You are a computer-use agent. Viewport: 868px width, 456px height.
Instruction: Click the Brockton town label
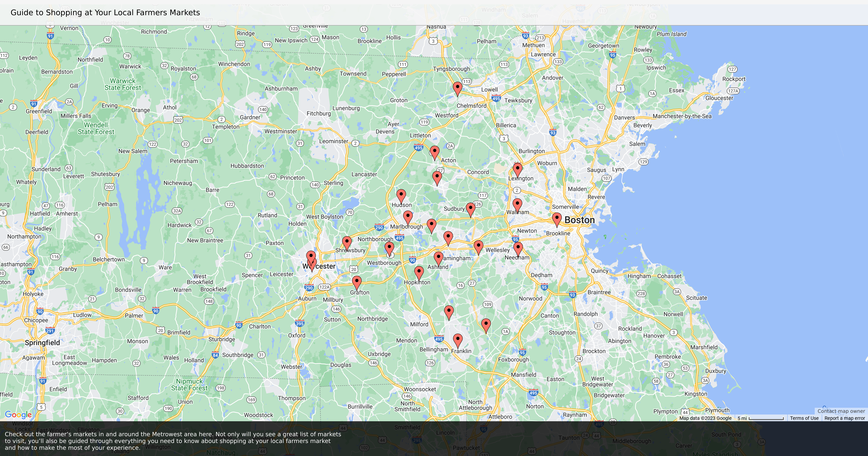[594, 351]
